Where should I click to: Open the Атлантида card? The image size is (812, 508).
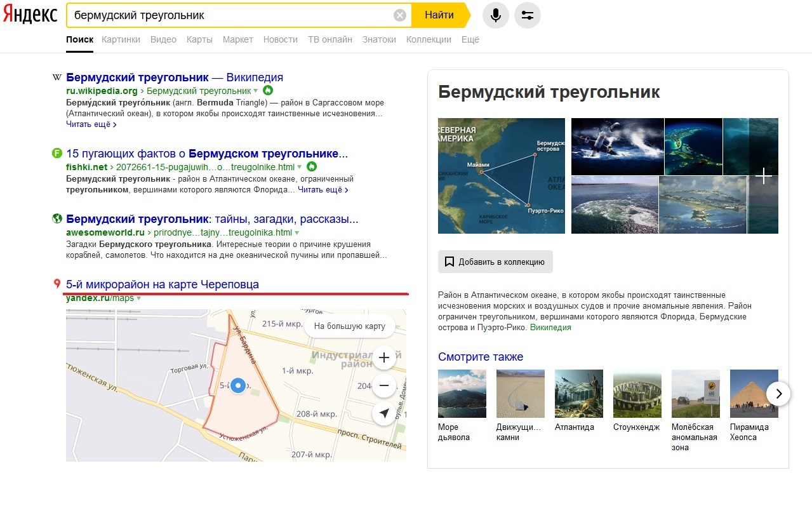click(579, 401)
